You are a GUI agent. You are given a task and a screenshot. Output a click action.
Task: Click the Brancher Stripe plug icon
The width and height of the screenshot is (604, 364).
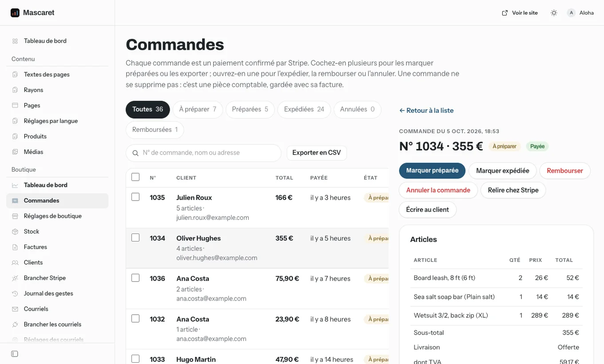point(15,278)
